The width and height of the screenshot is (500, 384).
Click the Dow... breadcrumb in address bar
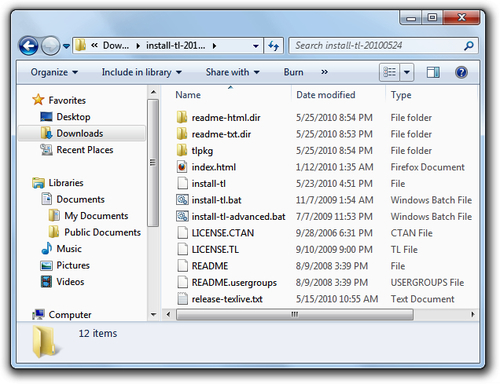pyautogui.click(x=116, y=46)
